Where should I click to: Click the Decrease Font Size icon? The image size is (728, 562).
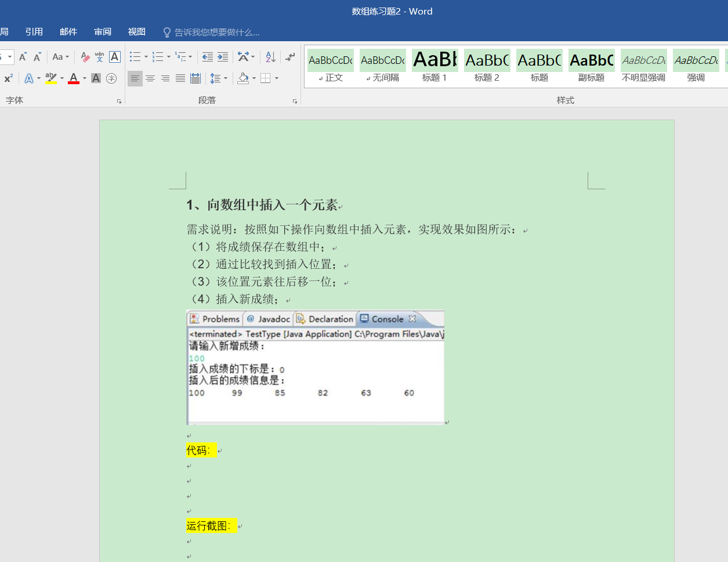[37, 57]
